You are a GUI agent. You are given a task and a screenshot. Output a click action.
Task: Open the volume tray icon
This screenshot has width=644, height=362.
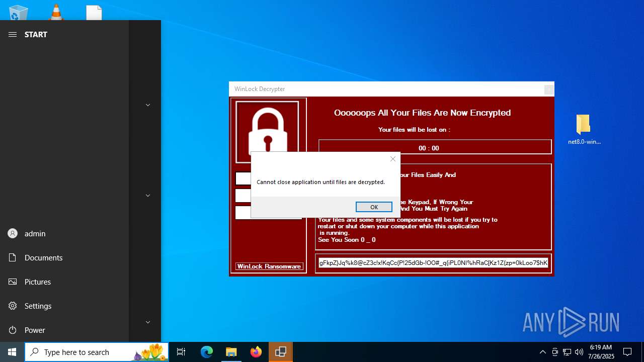coord(579,352)
